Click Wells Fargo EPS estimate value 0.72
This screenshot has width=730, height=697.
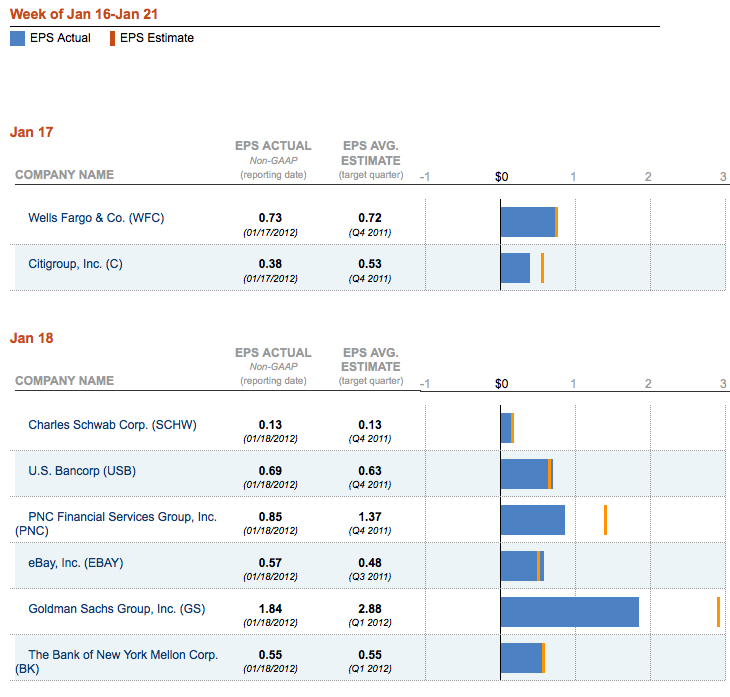point(370,218)
